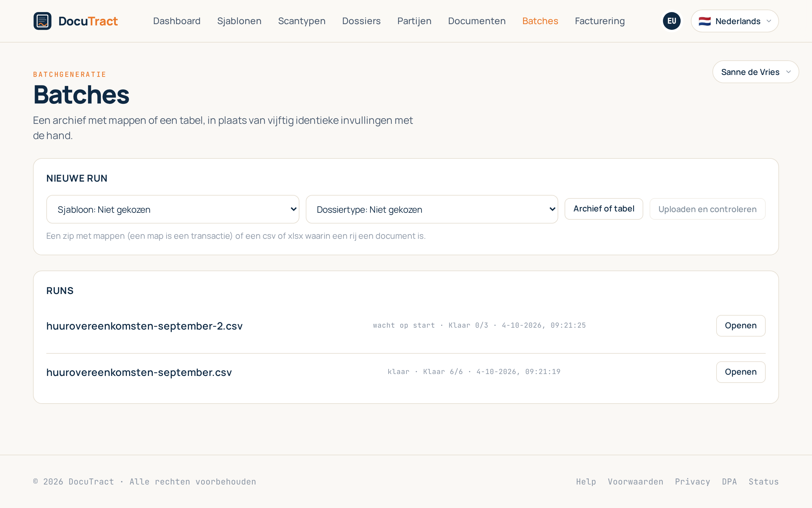Click the EU region badge
Viewport: 812px width, 508px height.
671,21
